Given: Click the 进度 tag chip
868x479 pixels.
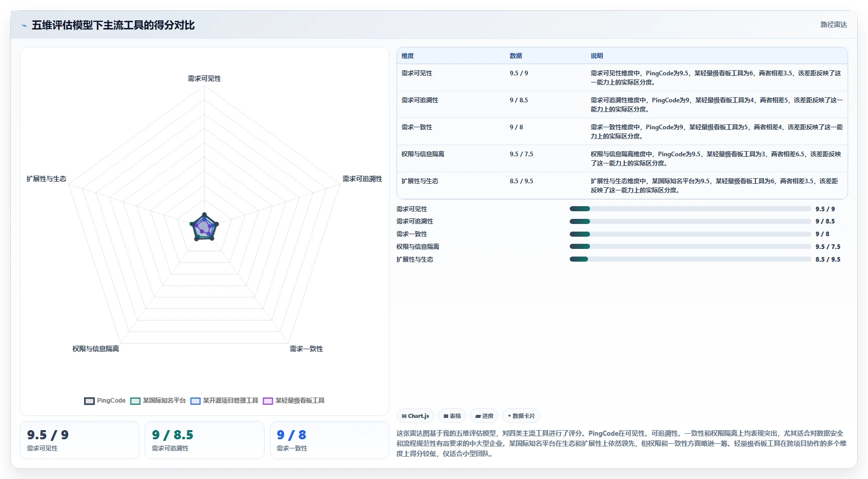Looking at the screenshot, I should click(484, 416).
